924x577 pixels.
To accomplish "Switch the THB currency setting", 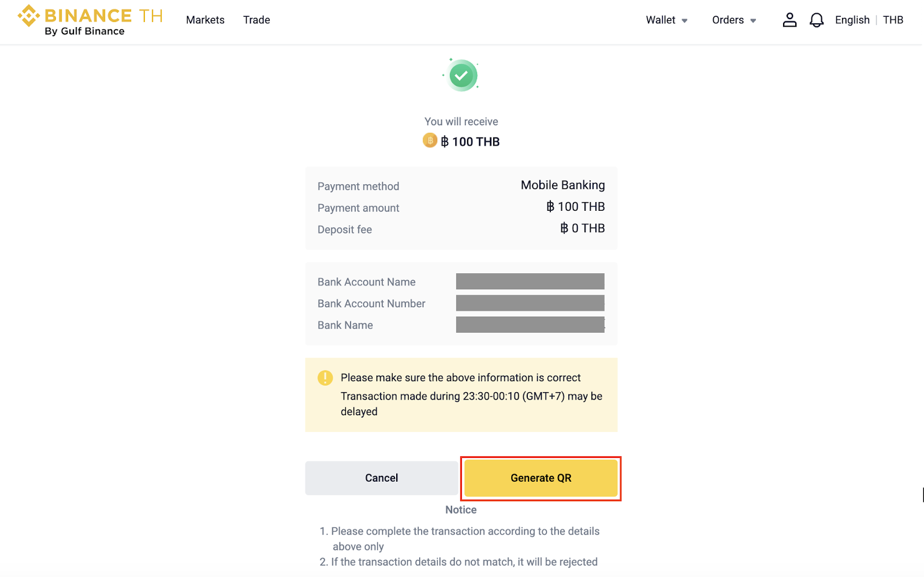I will click(893, 20).
